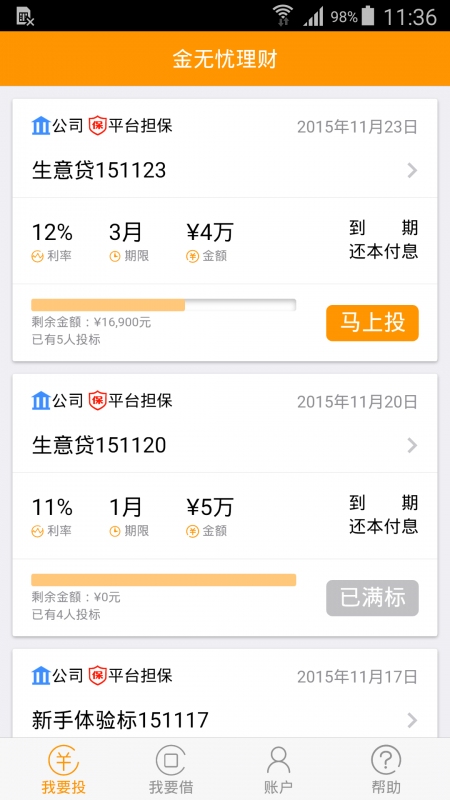Tap the 我要投 yen icon in bottom bar
450x800 pixels.
click(x=64, y=760)
